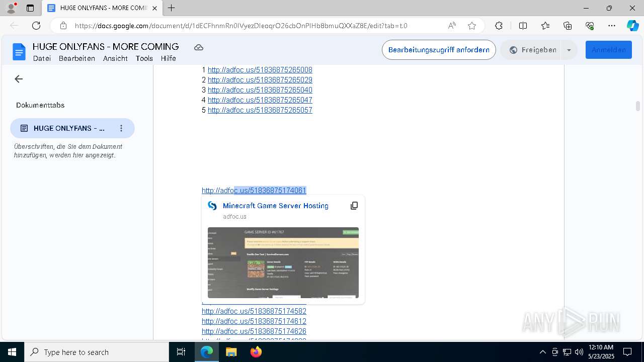Click the browser address bar URL
Screen dimensions: 644x362
[241, 26]
